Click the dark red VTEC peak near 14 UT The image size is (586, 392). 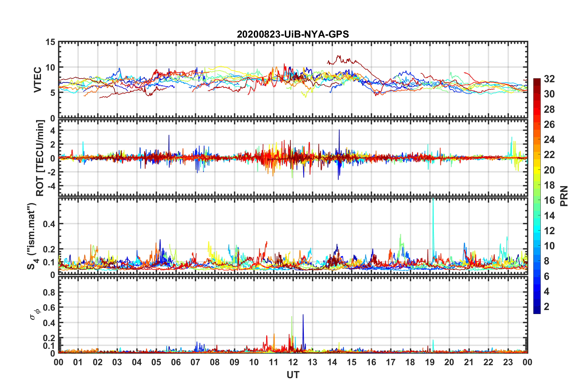(x=339, y=57)
